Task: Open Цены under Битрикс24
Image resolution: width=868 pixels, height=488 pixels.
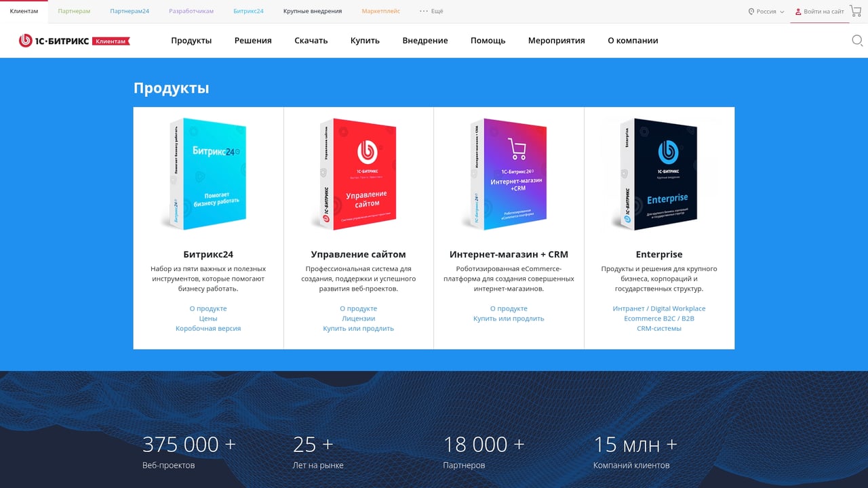Action: coord(208,318)
